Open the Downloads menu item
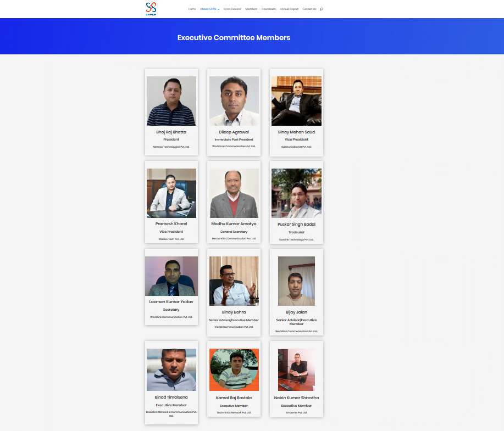The width and height of the screenshot is (504, 431). 268,9
